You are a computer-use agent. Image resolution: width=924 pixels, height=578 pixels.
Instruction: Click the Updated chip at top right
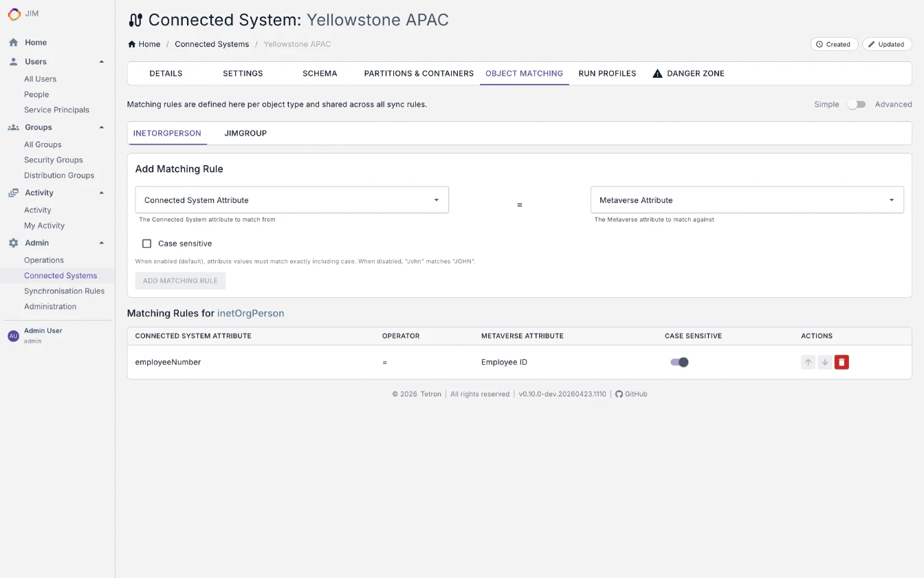(887, 43)
